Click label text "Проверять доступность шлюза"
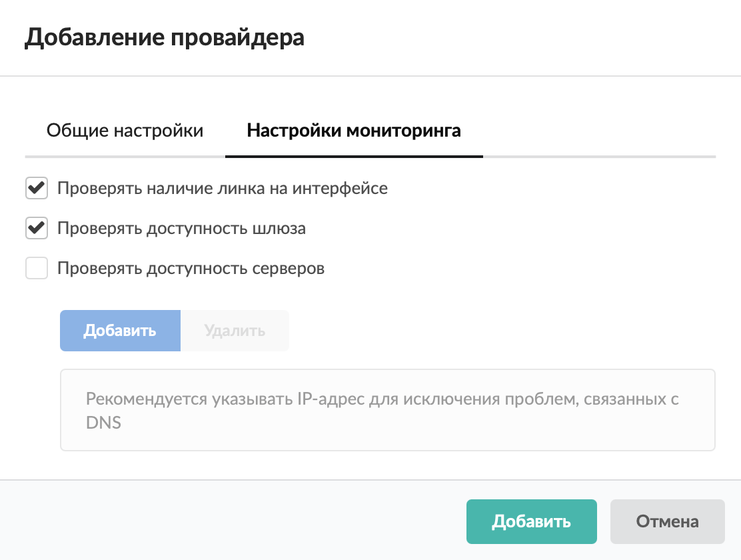The height and width of the screenshot is (560, 741). point(181,229)
